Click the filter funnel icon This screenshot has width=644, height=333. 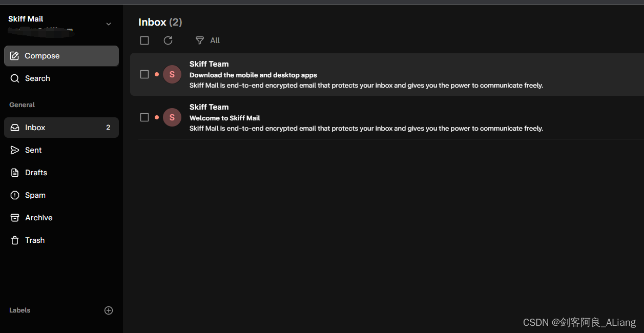(200, 40)
